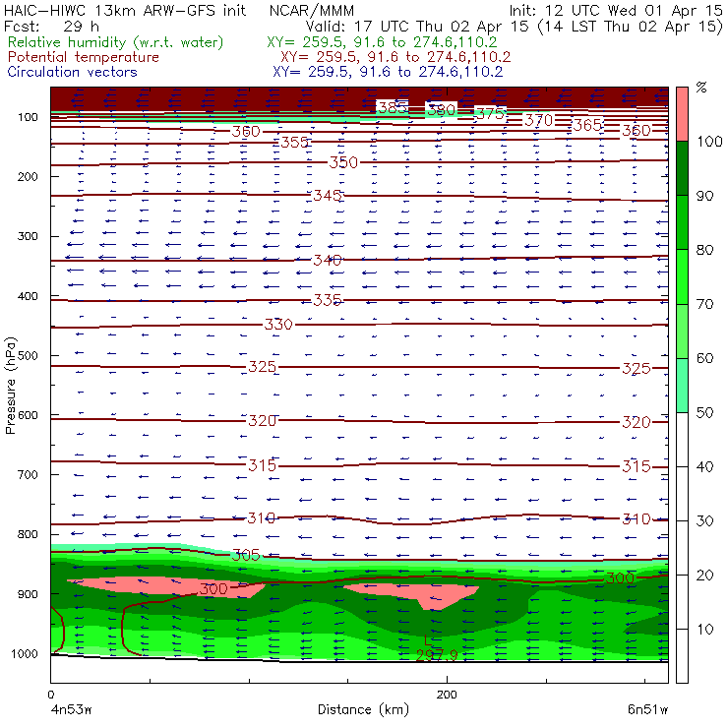This screenshot has width=728, height=728.
Task: Click the 70–80% bright green colorbar segment
Action: [682, 276]
